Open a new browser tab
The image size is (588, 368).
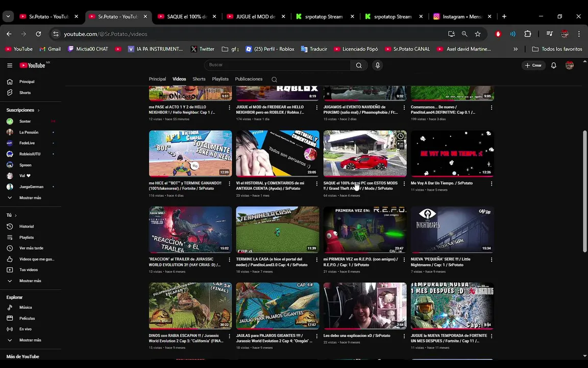[504, 16]
